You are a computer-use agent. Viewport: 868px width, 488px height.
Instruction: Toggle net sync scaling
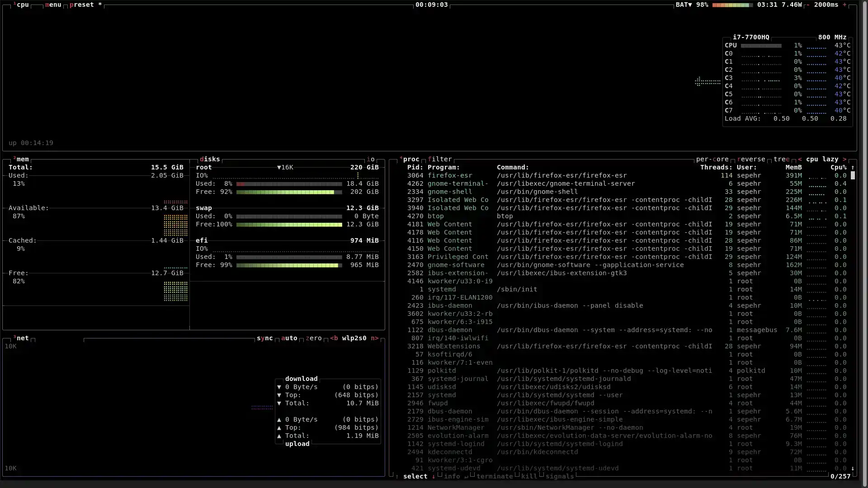tap(264, 338)
